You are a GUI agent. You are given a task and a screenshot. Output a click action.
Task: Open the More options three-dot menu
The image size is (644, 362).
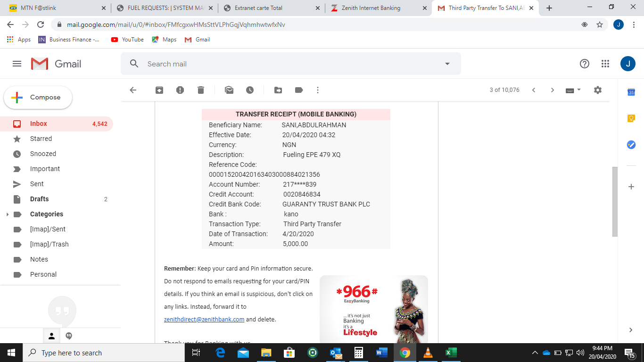click(318, 90)
